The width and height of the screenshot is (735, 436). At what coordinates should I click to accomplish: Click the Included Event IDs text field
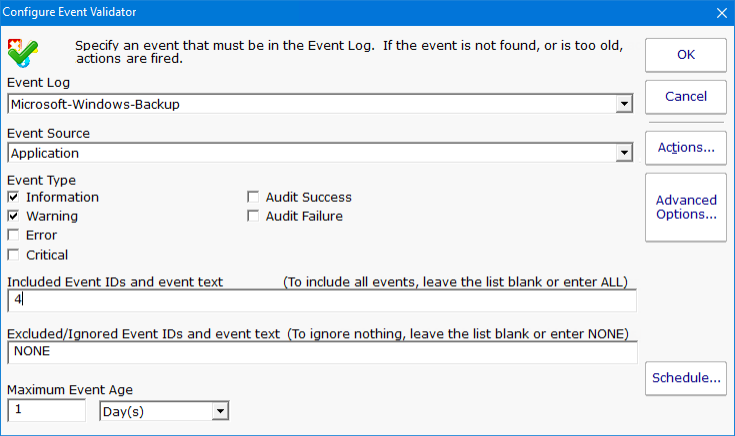pyautogui.click(x=320, y=300)
